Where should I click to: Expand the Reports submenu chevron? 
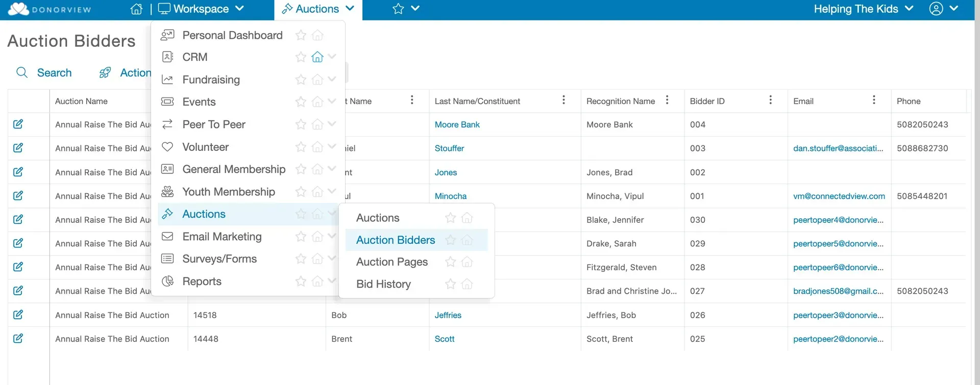(332, 281)
